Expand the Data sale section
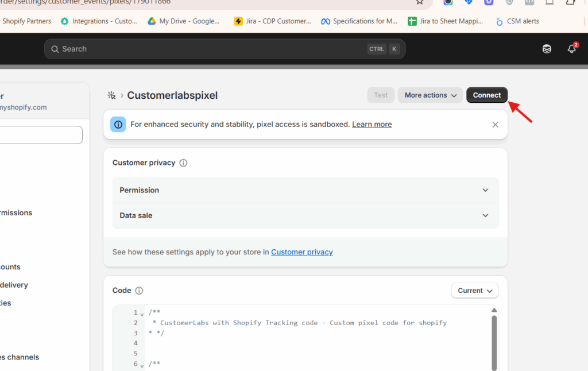Viewport: 588px width, 371px height. pos(305,215)
